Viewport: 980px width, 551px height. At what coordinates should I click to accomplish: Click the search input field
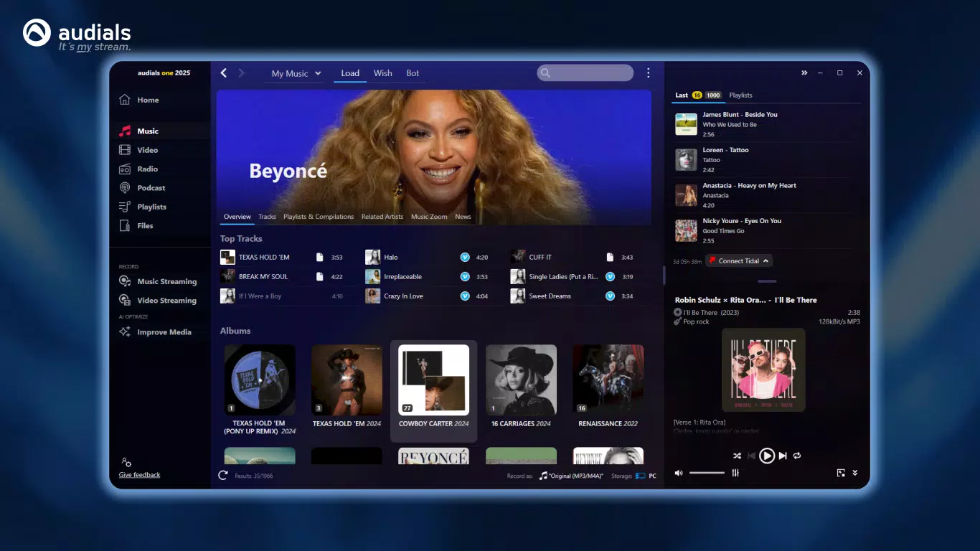point(585,72)
